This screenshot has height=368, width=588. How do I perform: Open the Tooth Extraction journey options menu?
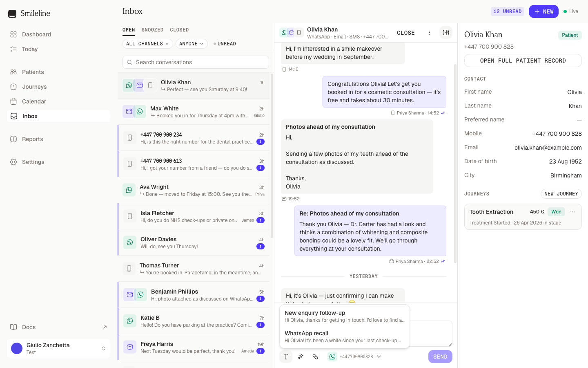[572, 212]
